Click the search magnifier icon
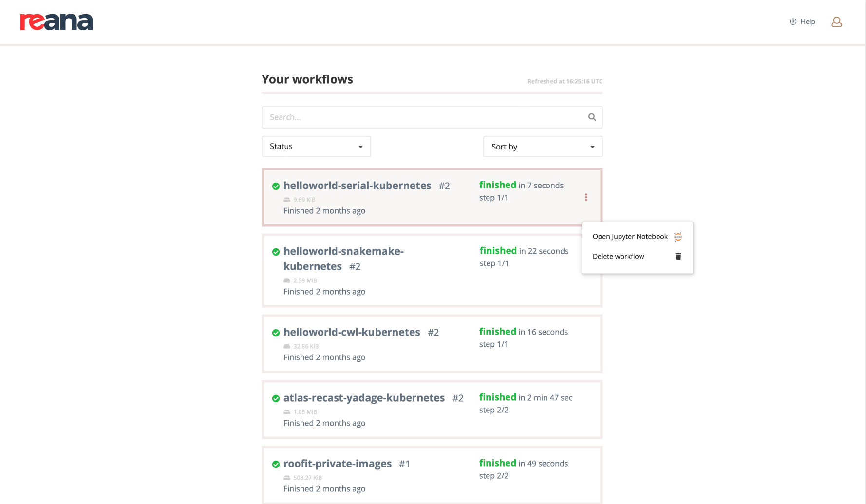Viewport: 866px width, 504px height. [592, 117]
